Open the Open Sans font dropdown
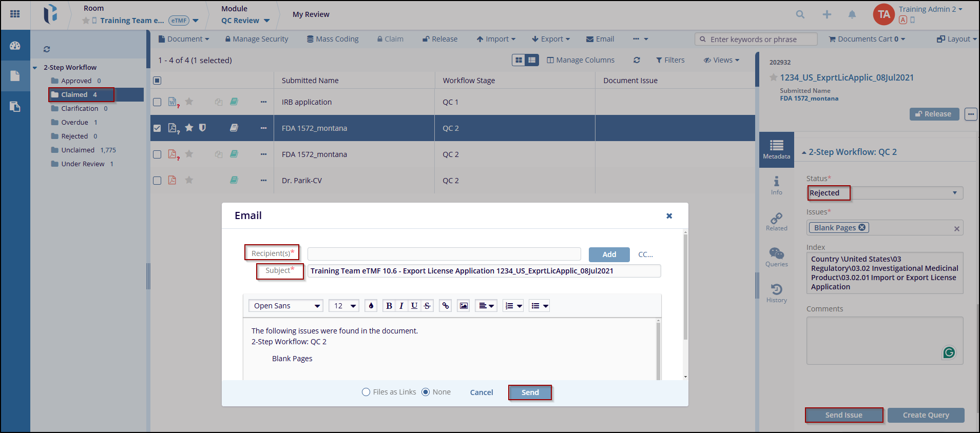980x433 pixels. click(286, 306)
